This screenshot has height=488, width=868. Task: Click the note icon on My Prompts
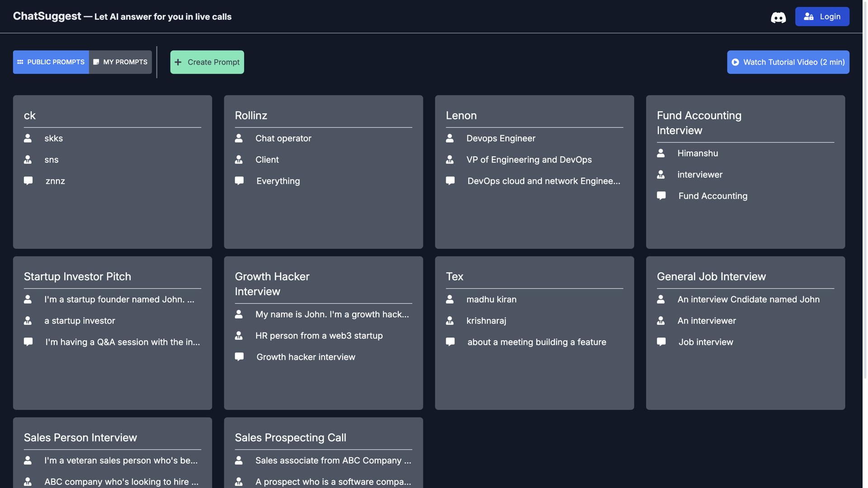point(96,62)
